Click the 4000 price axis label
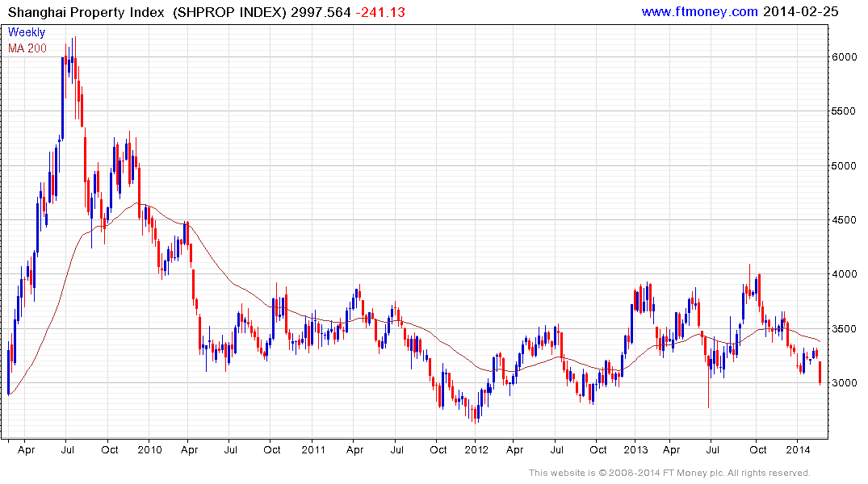 (x=844, y=274)
